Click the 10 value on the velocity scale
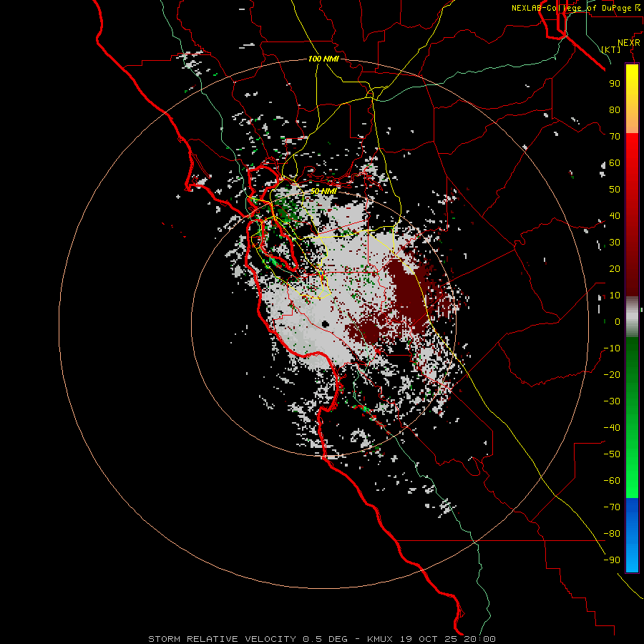Image resolution: width=644 pixels, height=644 pixels. 615,296
